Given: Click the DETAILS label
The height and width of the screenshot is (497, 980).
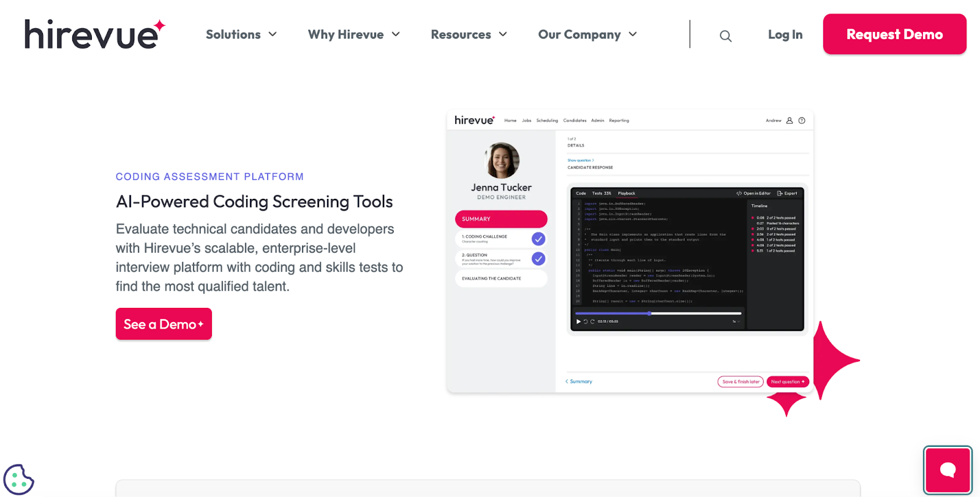Looking at the screenshot, I should (576, 146).
